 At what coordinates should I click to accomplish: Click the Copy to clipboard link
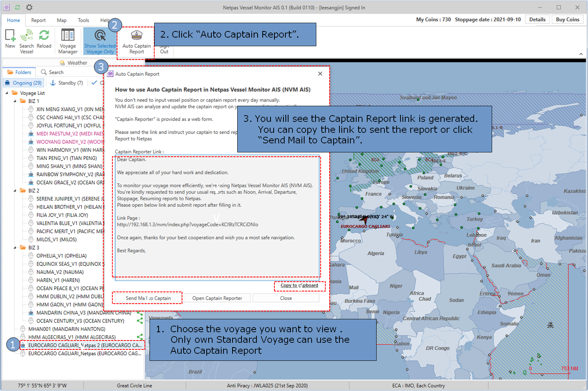[299, 285]
